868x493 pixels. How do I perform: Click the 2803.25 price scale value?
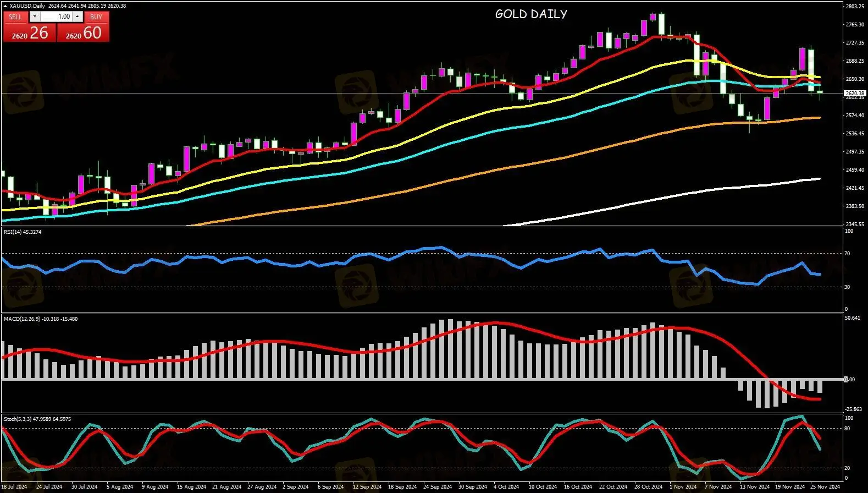(x=855, y=7)
